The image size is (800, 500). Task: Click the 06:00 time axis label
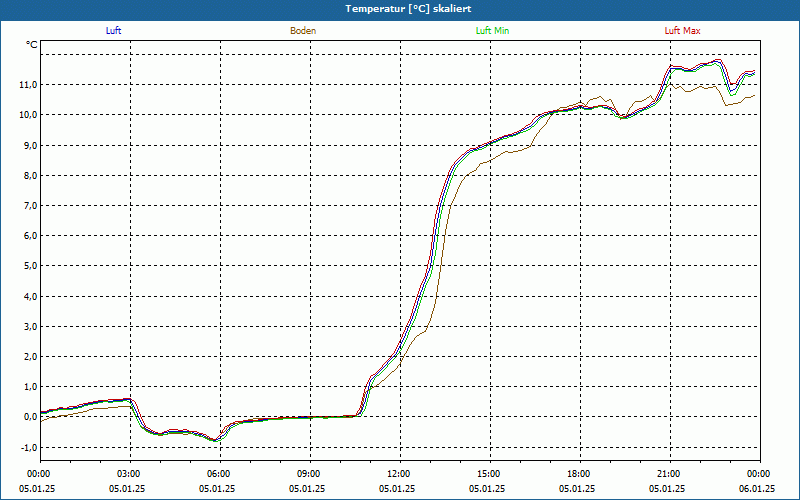[x=220, y=474]
